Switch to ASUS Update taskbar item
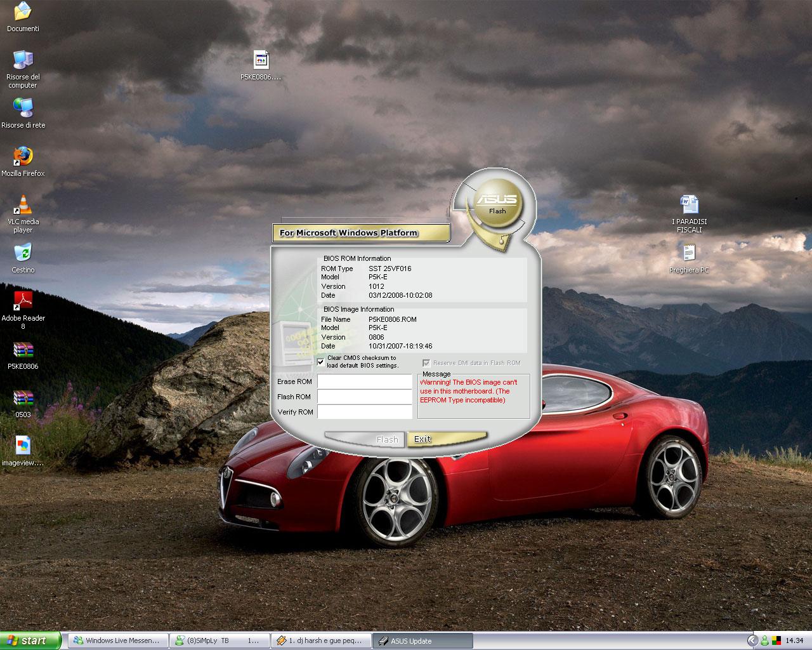 click(x=422, y=640)
